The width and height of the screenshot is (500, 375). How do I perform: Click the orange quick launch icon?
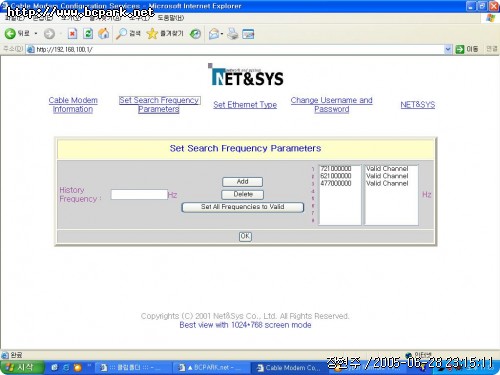click(x=78, y=367)
